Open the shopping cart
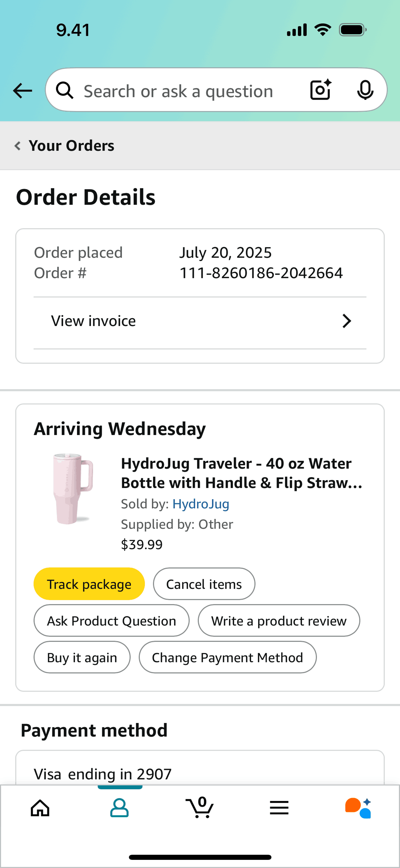This screenshot has height=868, width=400. [200, 808]
